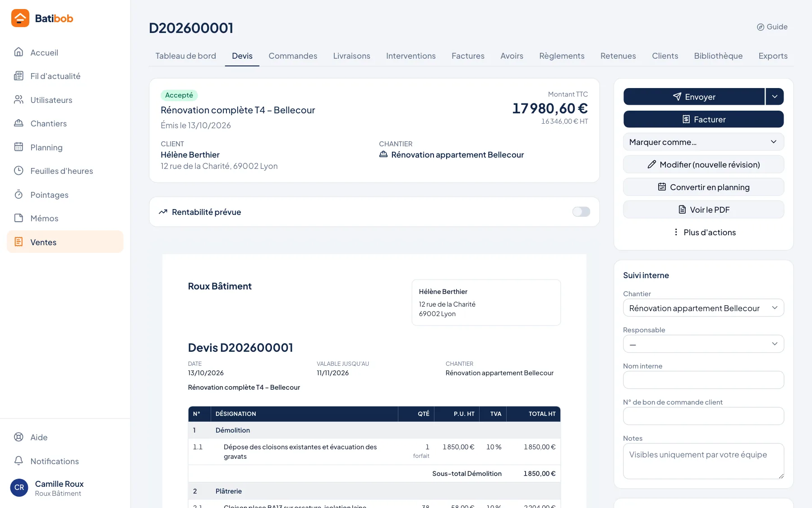Image resolution: width=812 pixels, height=508 pixels.
Task: Open the Avoirs tab
Action: coord(512,56)
